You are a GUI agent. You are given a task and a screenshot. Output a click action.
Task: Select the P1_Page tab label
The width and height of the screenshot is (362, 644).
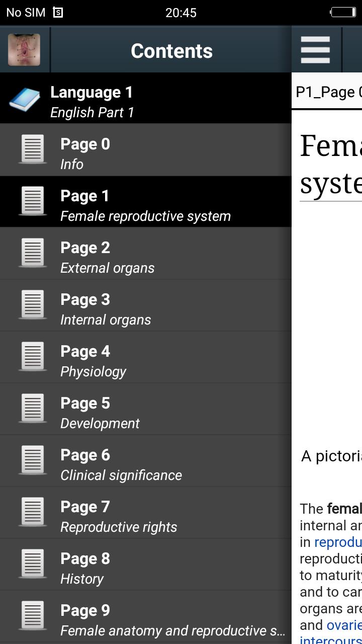(328, 92)
